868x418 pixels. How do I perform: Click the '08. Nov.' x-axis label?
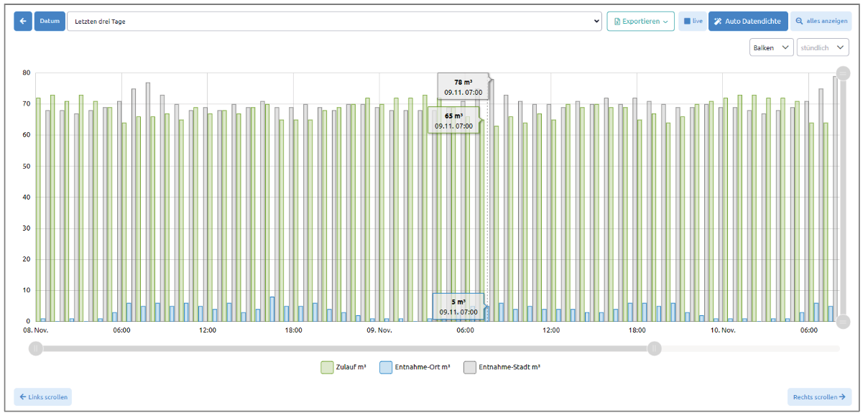[35, 330]
